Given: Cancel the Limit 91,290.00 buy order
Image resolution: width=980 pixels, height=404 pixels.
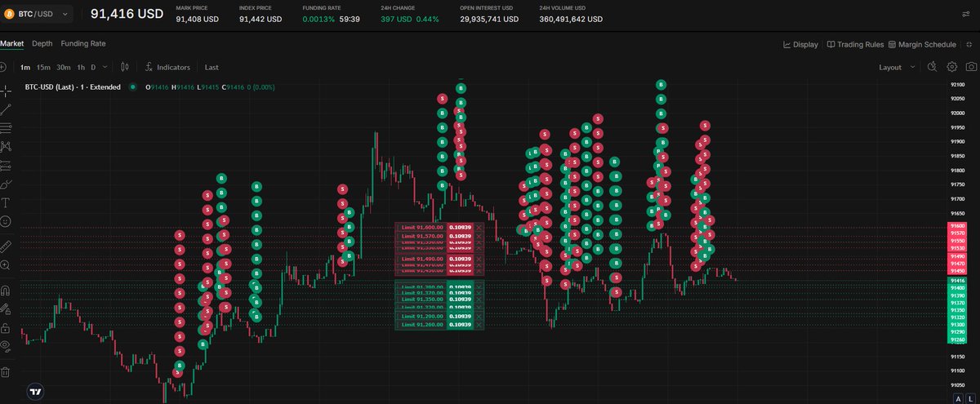Looking at the screenshot, I should (479, 316).
